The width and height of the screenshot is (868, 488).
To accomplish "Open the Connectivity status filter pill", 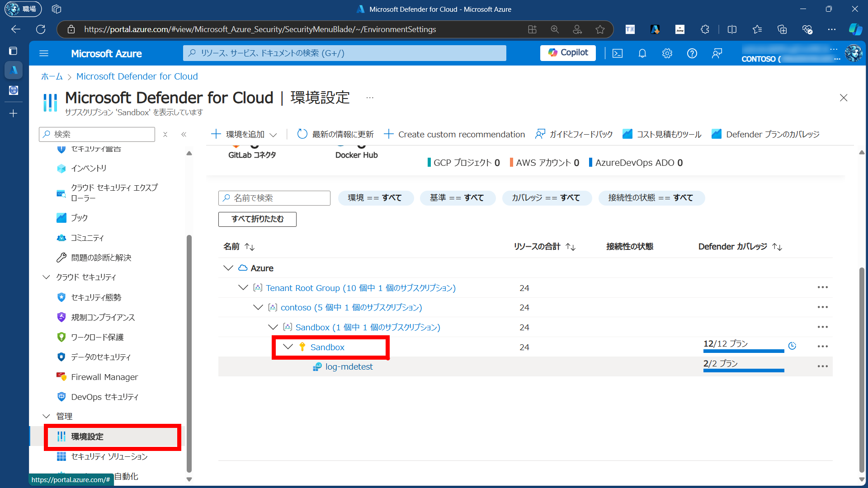I will click(x=651, y=198).
